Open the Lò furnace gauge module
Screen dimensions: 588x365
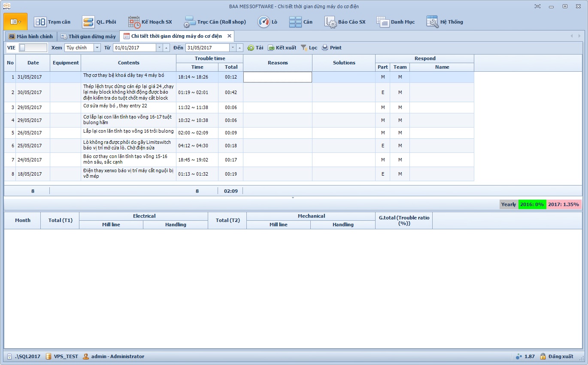pyautogui.click(x=267, y=22)
